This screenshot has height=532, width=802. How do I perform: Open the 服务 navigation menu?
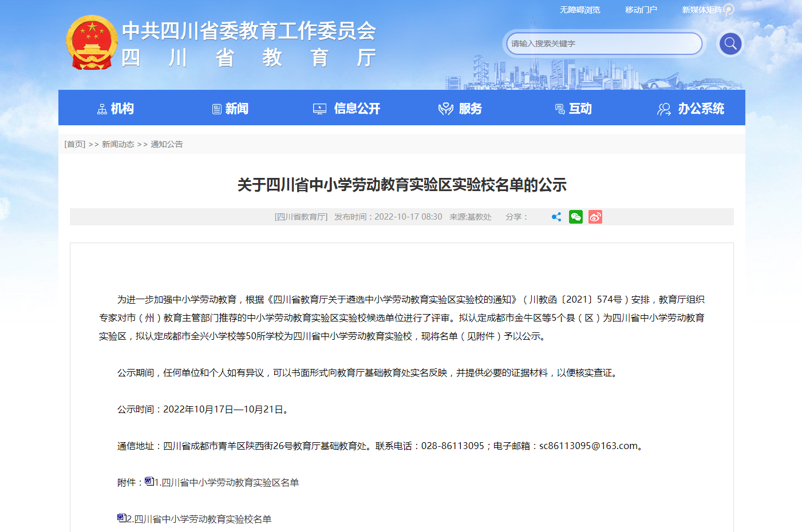pos(460,109)
